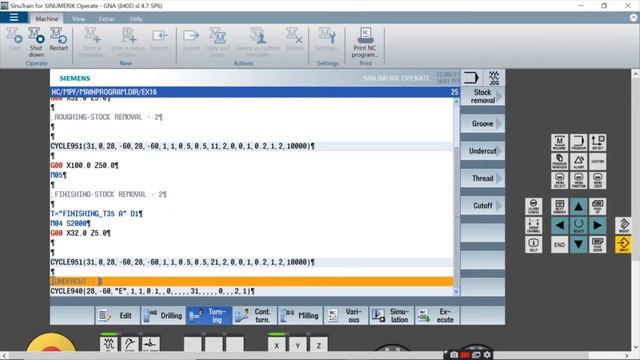Click the CUSTOM key on keypad
Screen dimensions: 640x360
(598, 161)
